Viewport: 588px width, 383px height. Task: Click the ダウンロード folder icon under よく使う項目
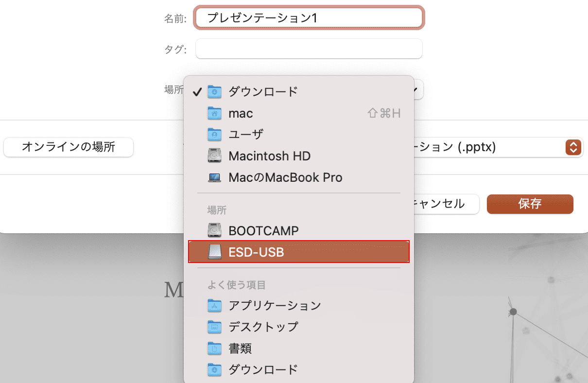[215, 370]
